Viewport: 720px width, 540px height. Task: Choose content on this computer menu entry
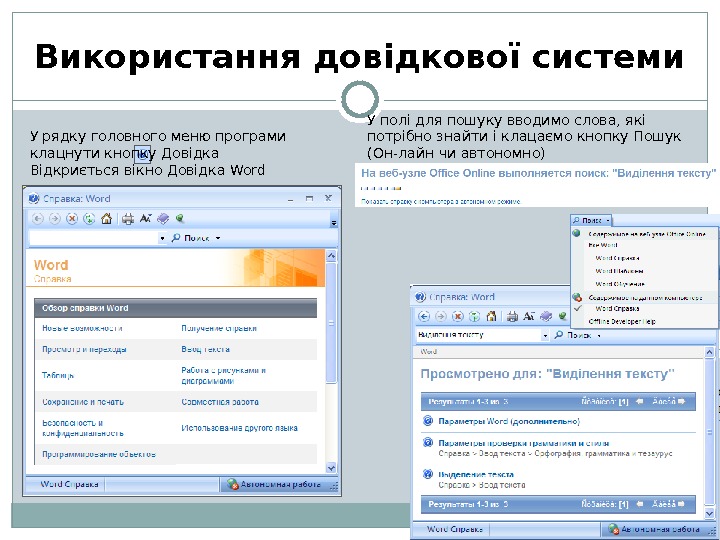[x=645, y=298]
